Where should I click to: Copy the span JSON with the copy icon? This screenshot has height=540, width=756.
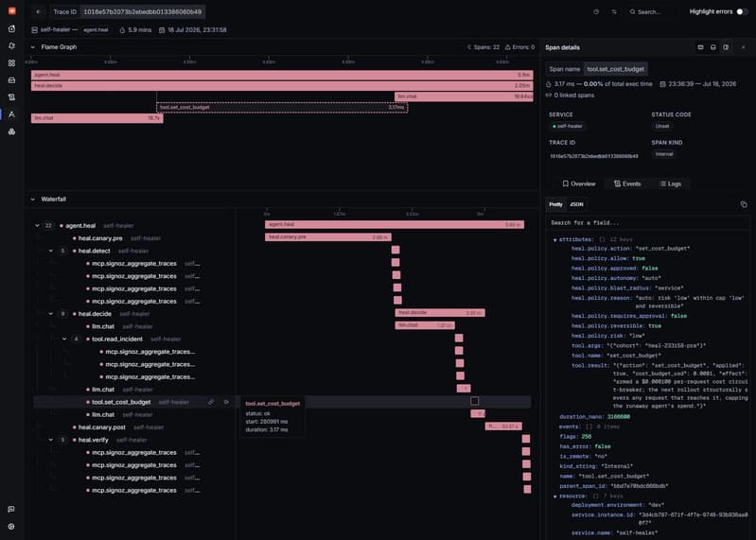point(744,204)
